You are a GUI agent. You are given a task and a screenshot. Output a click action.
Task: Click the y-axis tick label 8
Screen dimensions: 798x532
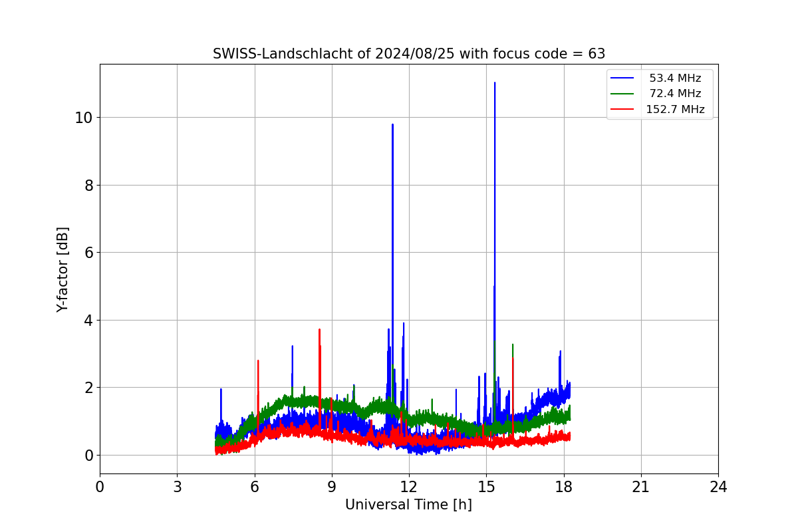click(x=89, y=186)
